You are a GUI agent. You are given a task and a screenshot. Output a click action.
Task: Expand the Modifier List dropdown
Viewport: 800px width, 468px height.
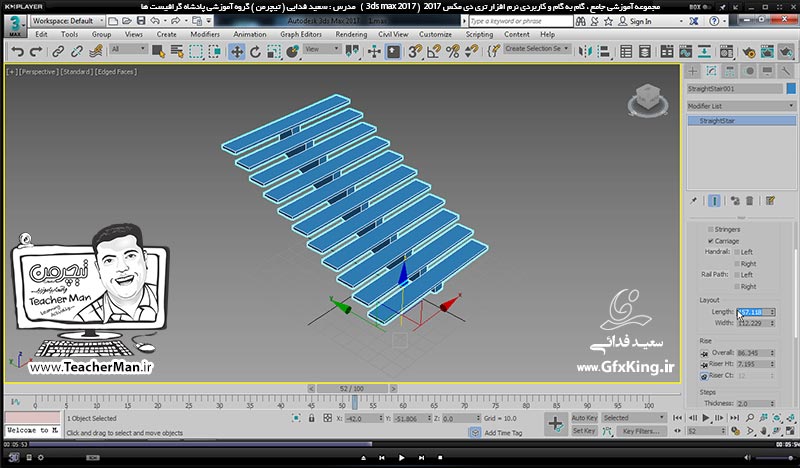coord(741,106)
